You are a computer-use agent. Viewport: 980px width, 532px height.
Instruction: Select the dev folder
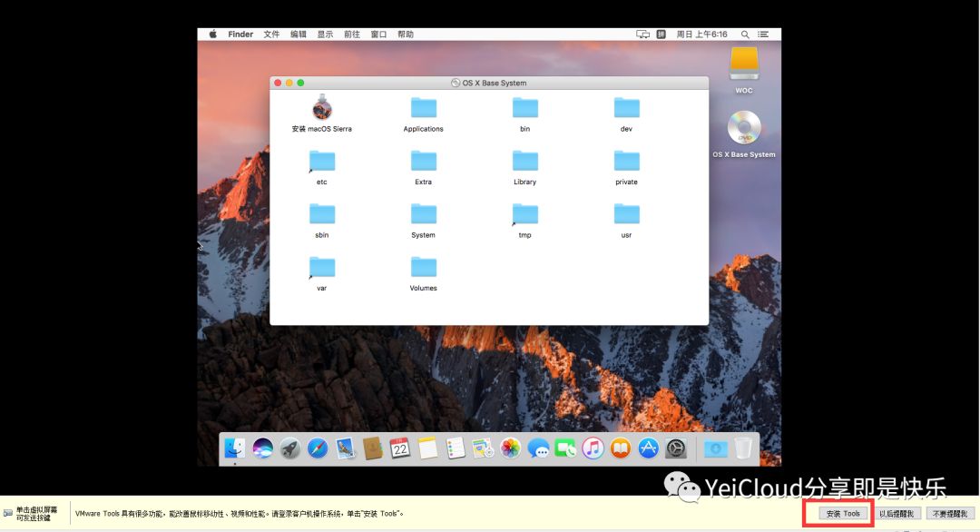[x=626, y=108]
